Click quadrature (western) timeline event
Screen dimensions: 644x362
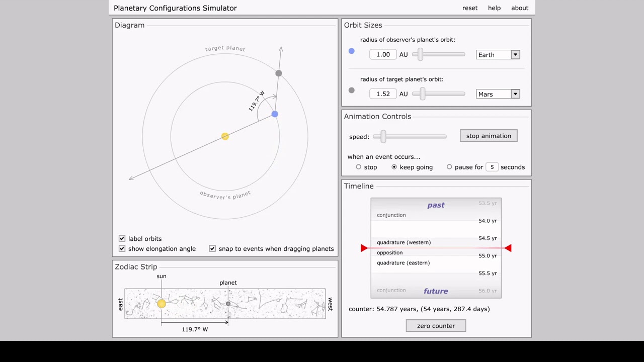click(404, 242)
